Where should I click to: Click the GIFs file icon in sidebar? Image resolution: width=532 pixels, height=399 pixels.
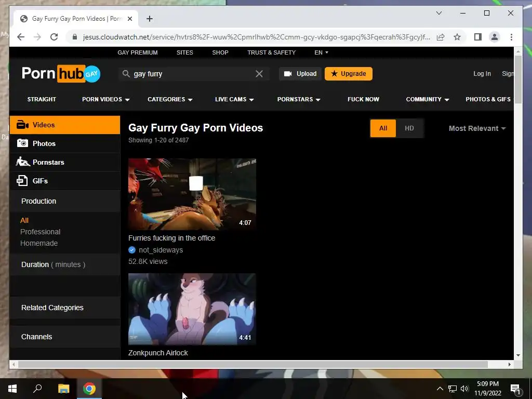pyautogui.click(x=22, y=180)
